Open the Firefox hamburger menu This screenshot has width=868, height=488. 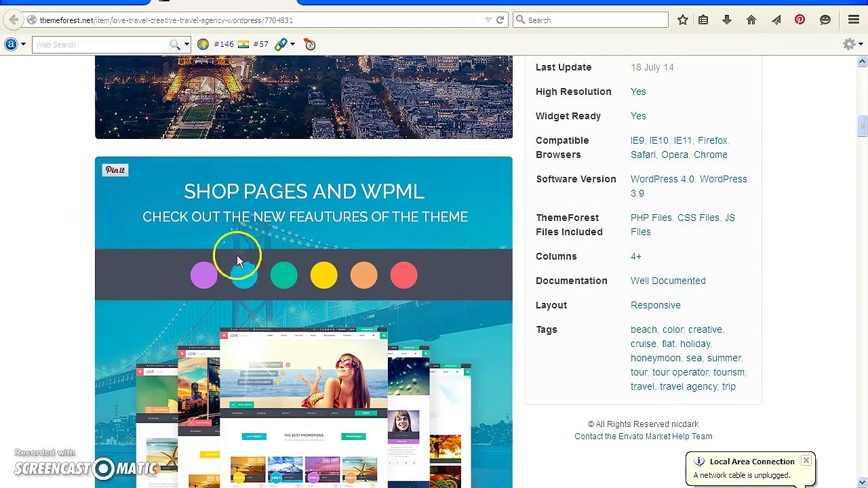[854, 20]
